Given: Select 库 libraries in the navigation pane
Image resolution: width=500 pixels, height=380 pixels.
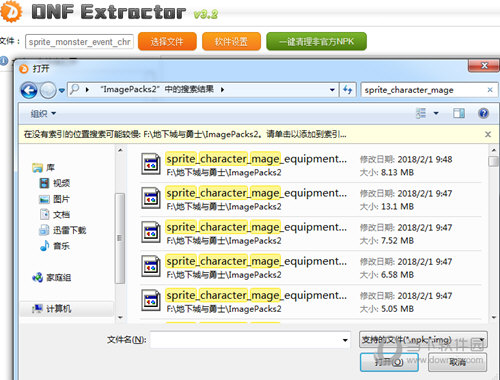Looking at the screenshot, I should [x=50, y=167].
